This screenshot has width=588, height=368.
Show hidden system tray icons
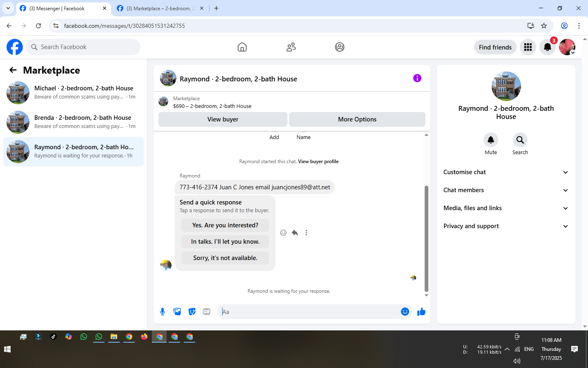[507, 349]
